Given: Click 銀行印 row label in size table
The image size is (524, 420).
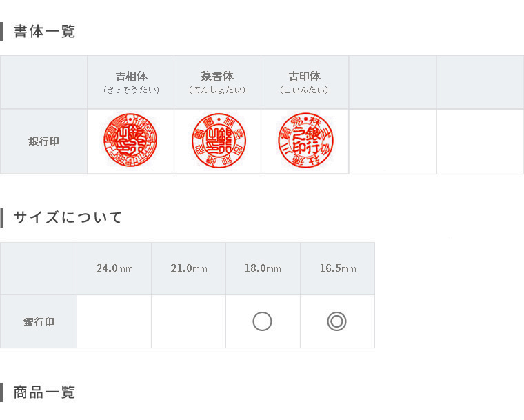Looking at the screenshot, I should [x=39, y=322].
